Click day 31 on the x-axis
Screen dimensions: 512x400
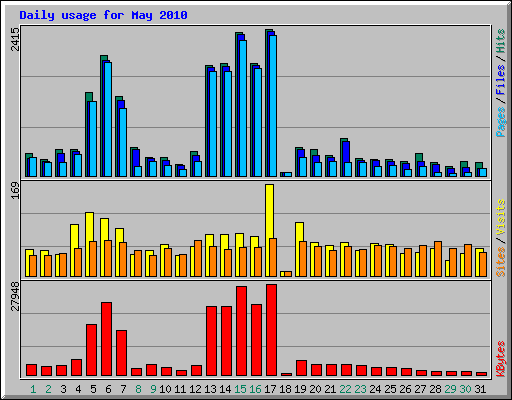click(x=480, y=389)
